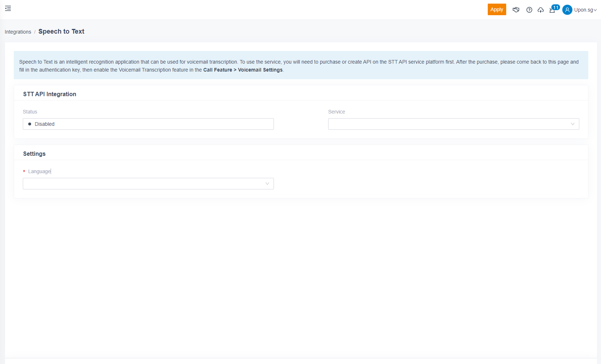
Task: Click the Service field's chevron arrow
Action: coord(572,124)
